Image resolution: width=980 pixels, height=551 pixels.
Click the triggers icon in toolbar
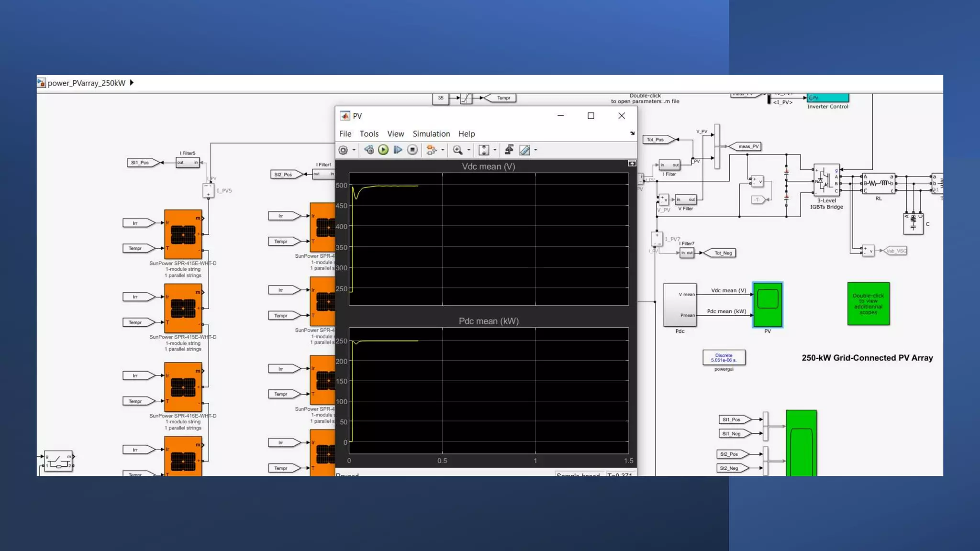coord(509,150)
